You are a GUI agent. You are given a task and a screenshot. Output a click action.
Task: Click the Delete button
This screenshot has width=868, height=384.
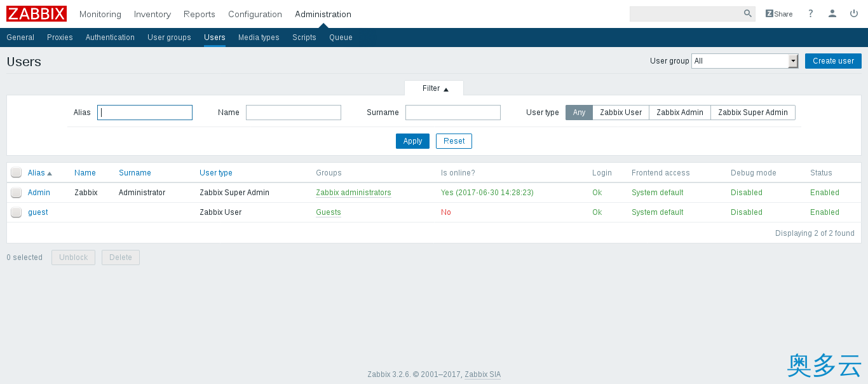121,257
